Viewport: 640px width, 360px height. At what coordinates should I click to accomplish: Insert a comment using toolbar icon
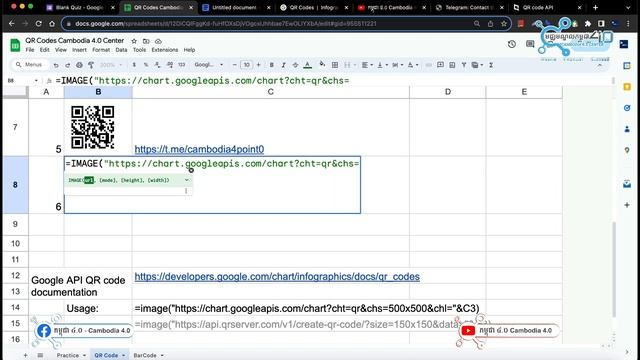point(440,65)
